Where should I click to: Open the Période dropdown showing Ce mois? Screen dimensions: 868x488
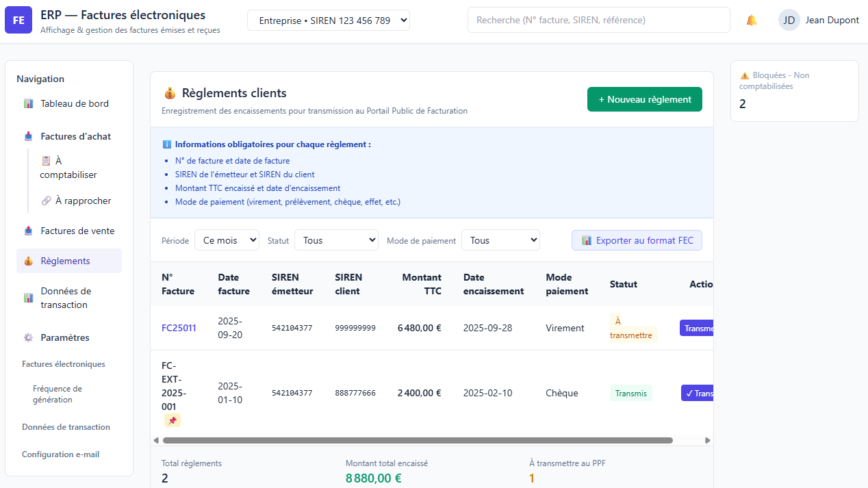pos(227,240)
